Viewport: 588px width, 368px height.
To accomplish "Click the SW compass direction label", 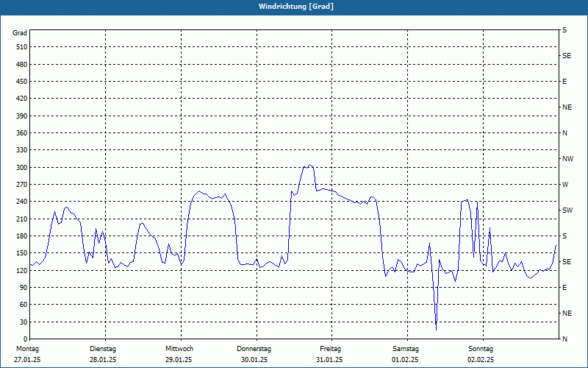I will click(x=567, y=210).
